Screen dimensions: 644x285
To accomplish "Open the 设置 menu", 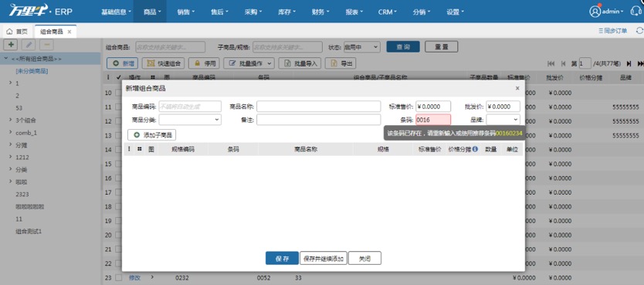I will [455, 12].
